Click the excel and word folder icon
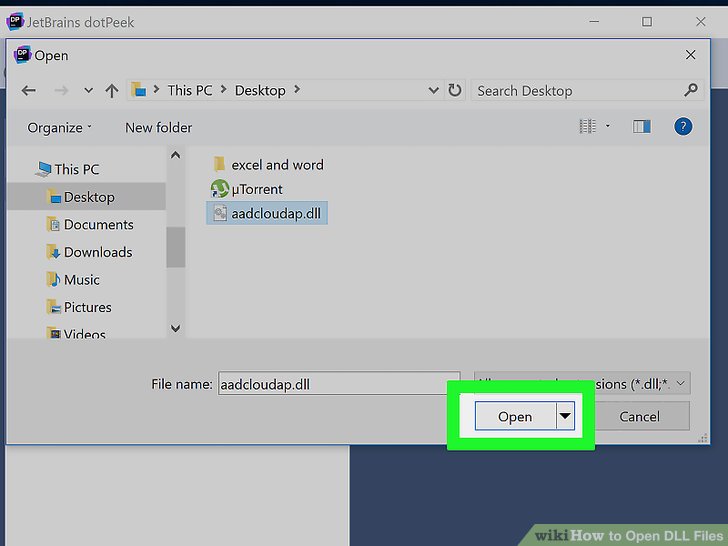Image resolution: width=728 pixels, height=546 pixels. pos(219,164)
